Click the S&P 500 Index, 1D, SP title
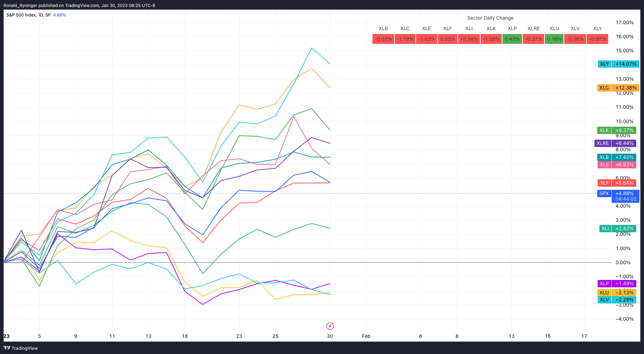The height and width of the screenshot is (354, 644). (x=28, y=15)
